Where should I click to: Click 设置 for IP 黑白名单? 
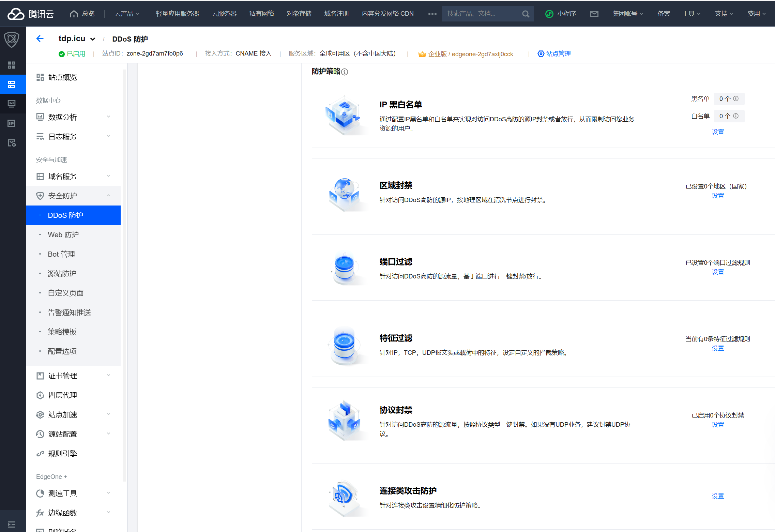point(718,132)
